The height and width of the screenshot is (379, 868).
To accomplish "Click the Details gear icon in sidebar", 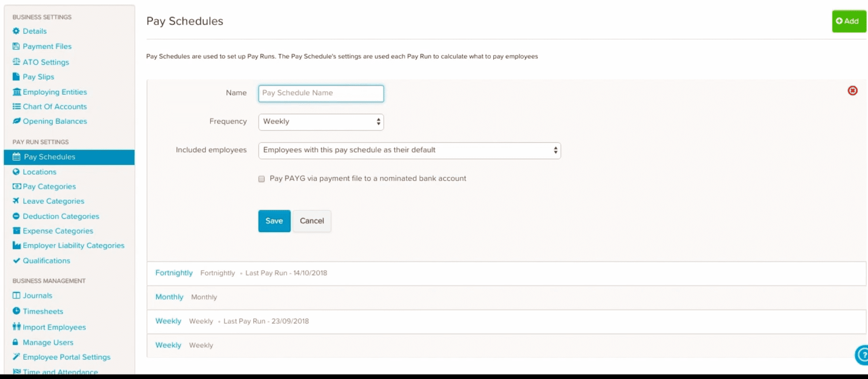I will (16, 31).
